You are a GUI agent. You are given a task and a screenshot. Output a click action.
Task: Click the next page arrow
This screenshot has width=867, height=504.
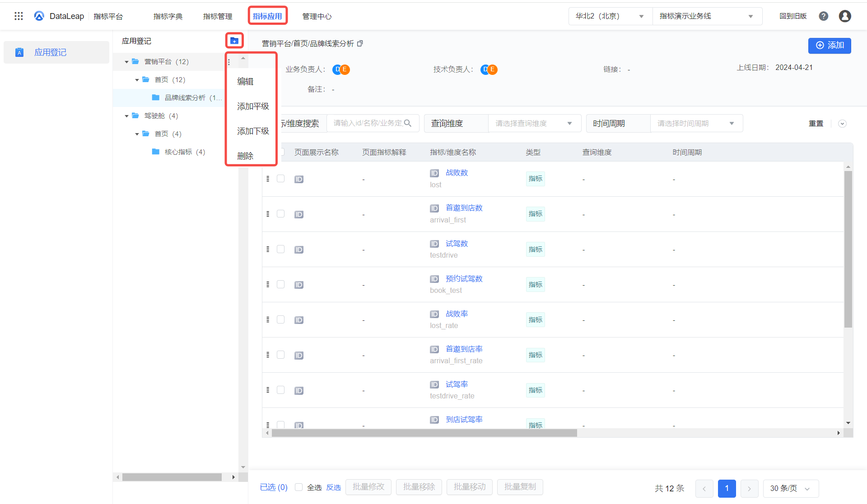749,488
